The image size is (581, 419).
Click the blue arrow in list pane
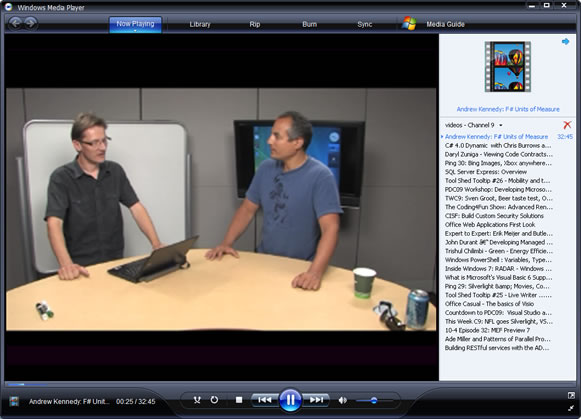(565, 41)
